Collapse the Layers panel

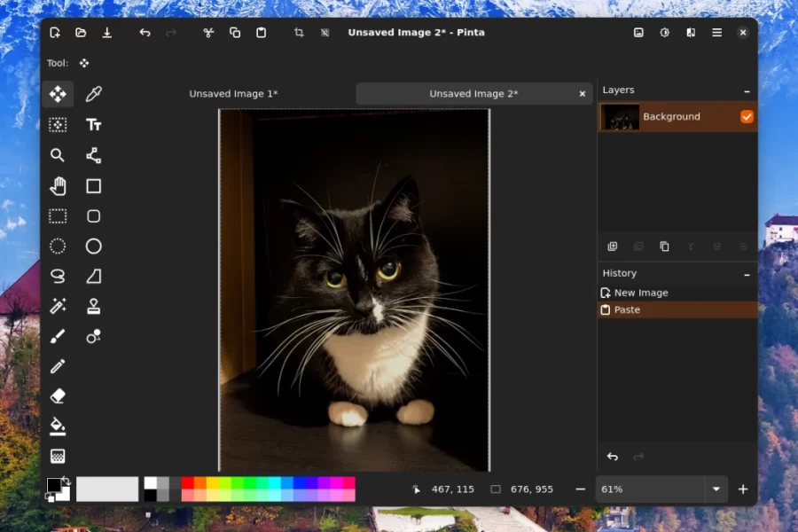747,90
